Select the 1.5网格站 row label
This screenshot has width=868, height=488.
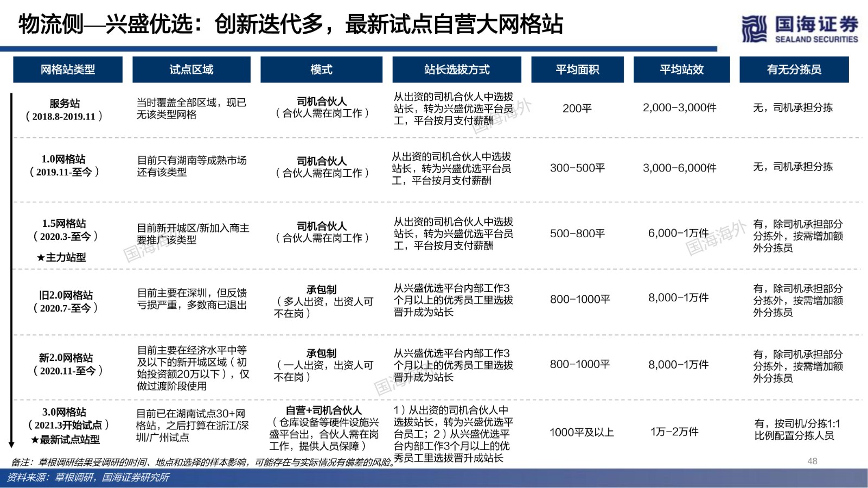(65, 230)
